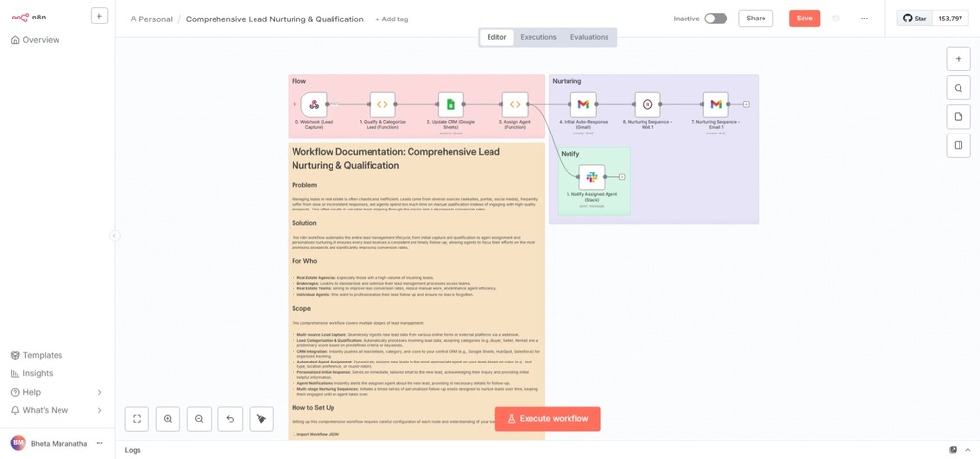Select the Update CRM Google Sheets node
The image size is (980, 459).
point(451,104)
